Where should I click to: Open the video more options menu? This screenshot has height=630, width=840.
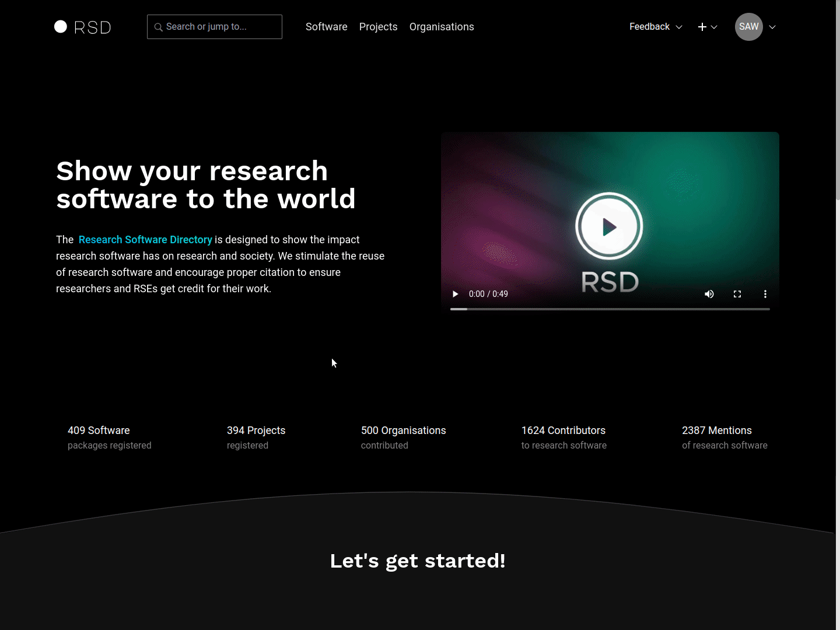click(x=765, y=294)
